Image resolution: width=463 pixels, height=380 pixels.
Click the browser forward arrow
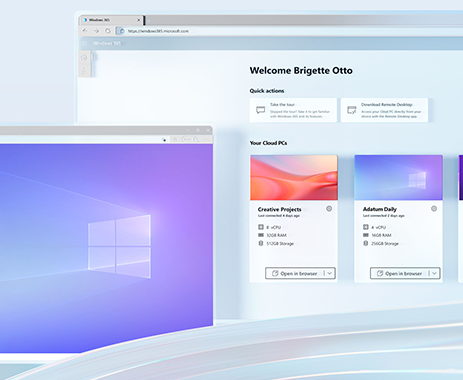coord(96,31)
